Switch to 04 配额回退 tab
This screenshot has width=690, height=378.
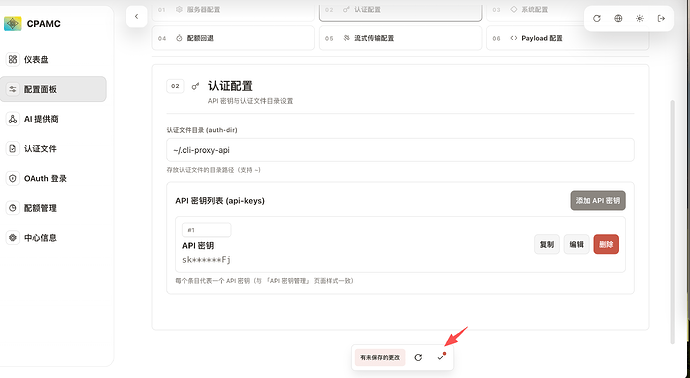233,38
